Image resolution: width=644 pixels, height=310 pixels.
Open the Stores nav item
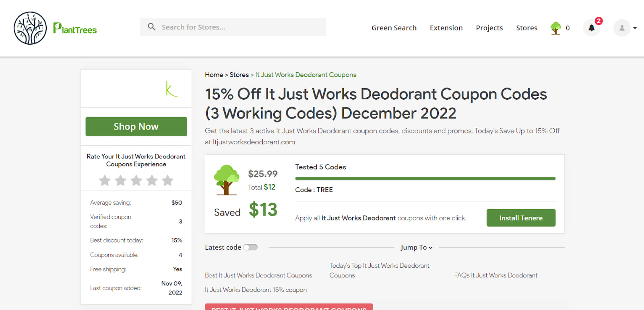coord(526,28)
